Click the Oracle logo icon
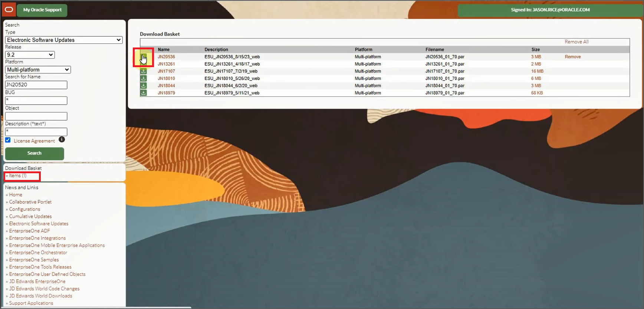644x309 pixels. point(9,10)
